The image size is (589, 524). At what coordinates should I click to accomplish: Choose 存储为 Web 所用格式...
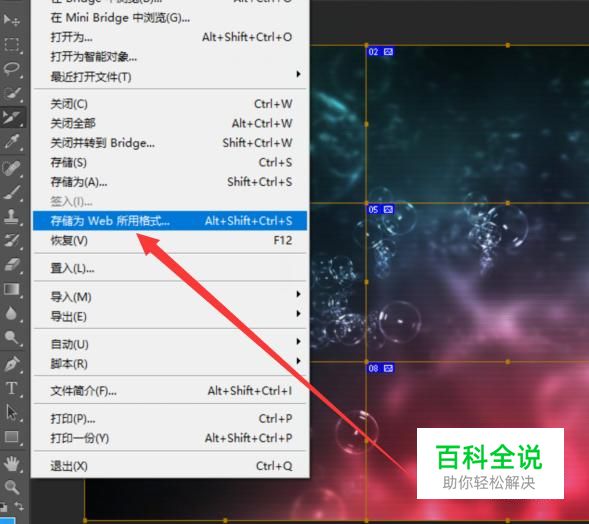[170, 220]
